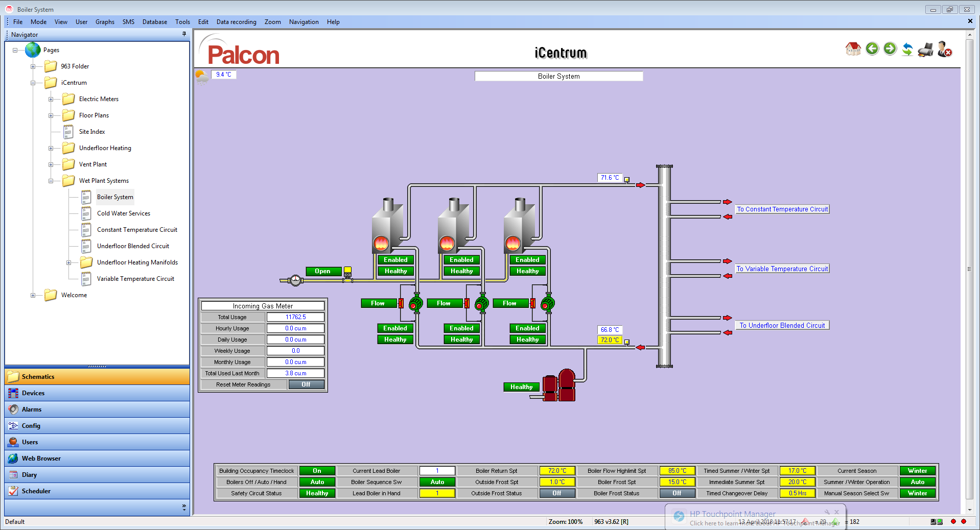Expand the 963 Folder tree node
The image size is (980, 530).
tap(33, 66)
